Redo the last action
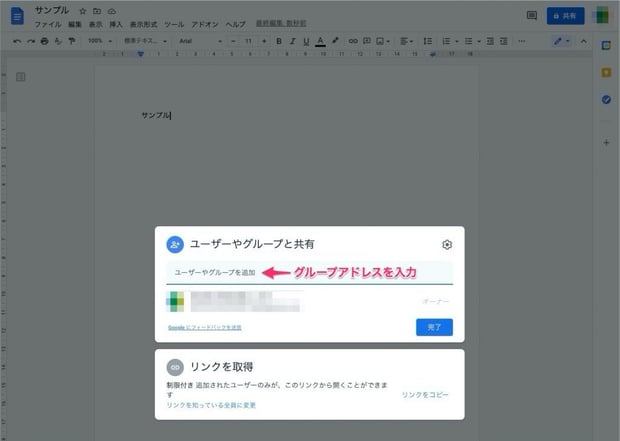The width and height of the screenshot is (620, 441). click(x=31, y=41)
